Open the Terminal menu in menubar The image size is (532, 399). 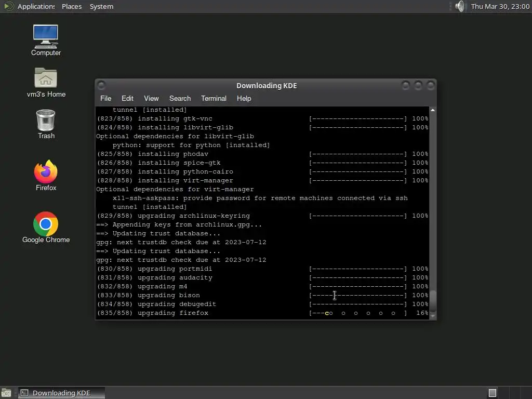[x=214, y=98]
